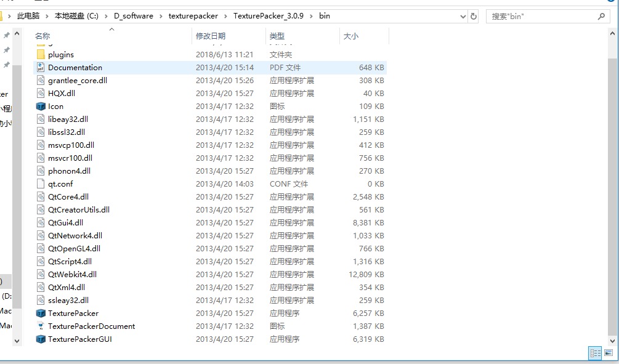This screenshot has width=619, height=364.
Task: Select the Documentation file name
Action: pyautogui.click(x=75, y=68)
